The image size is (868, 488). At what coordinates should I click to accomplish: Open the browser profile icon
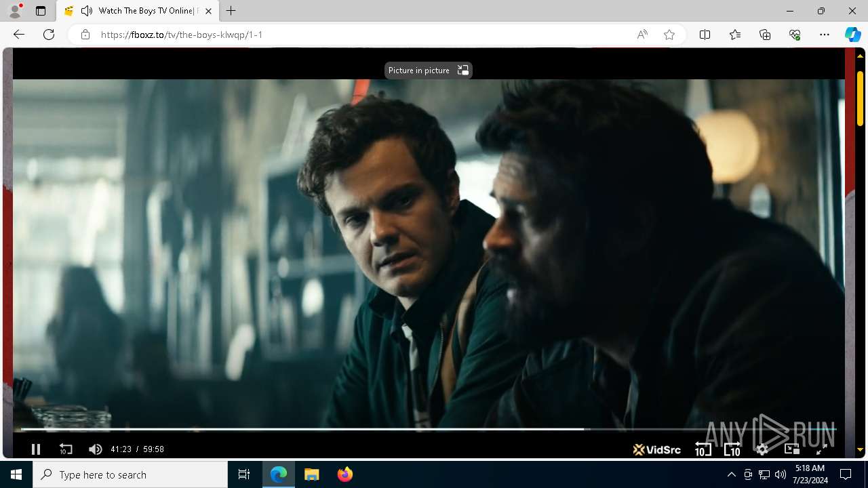tap(15, 11)
